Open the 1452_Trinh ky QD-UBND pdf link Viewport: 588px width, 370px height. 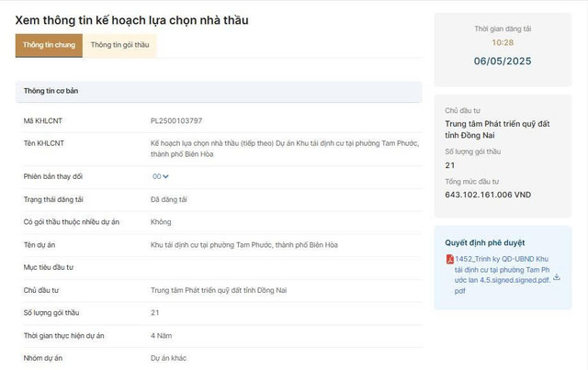click(x=503, y=275)
